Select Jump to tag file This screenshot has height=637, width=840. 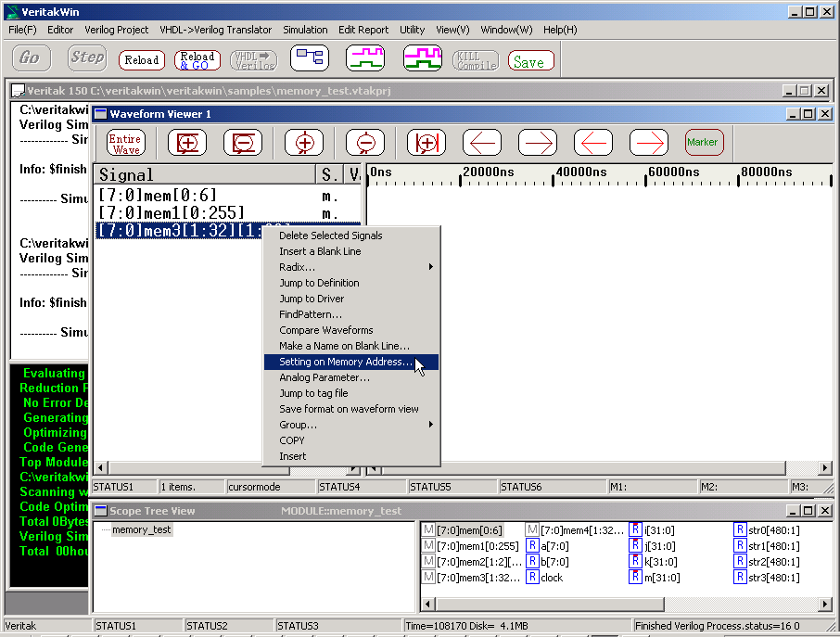tap(351, 393)
